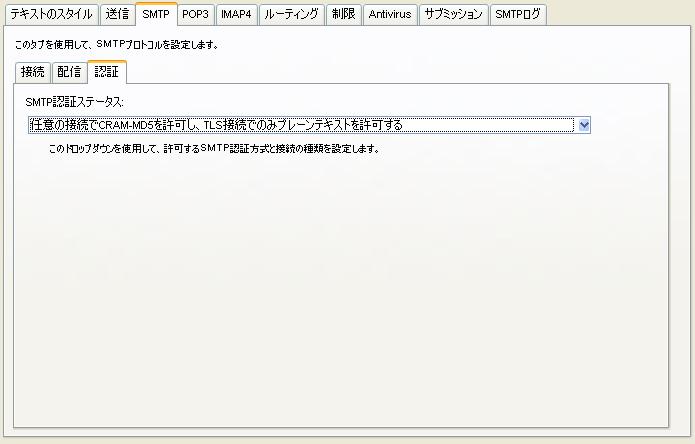
Task: Click the このタブを使用して SMTPプロトコル description text
Action: 117,45
